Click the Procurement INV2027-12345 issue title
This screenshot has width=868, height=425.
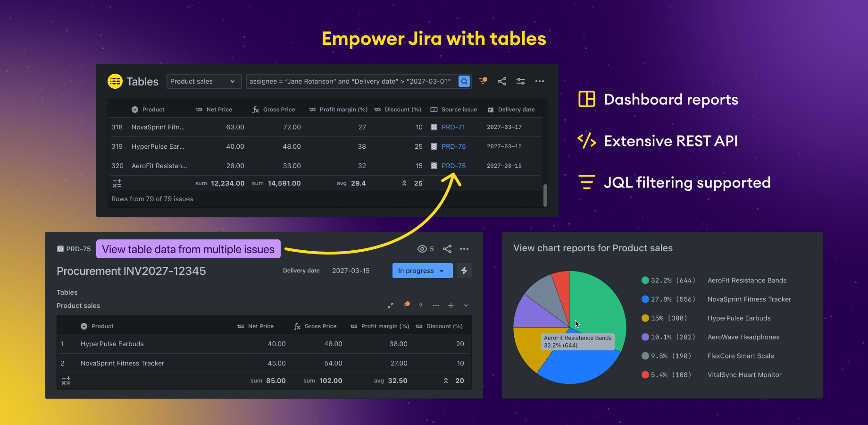pyautogui.click(x=131, y=271)
